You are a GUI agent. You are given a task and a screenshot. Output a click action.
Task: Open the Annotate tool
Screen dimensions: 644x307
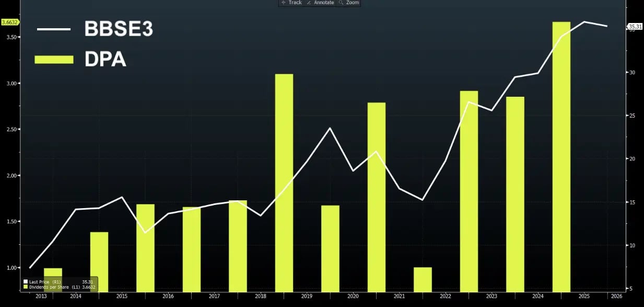(320, 3)
